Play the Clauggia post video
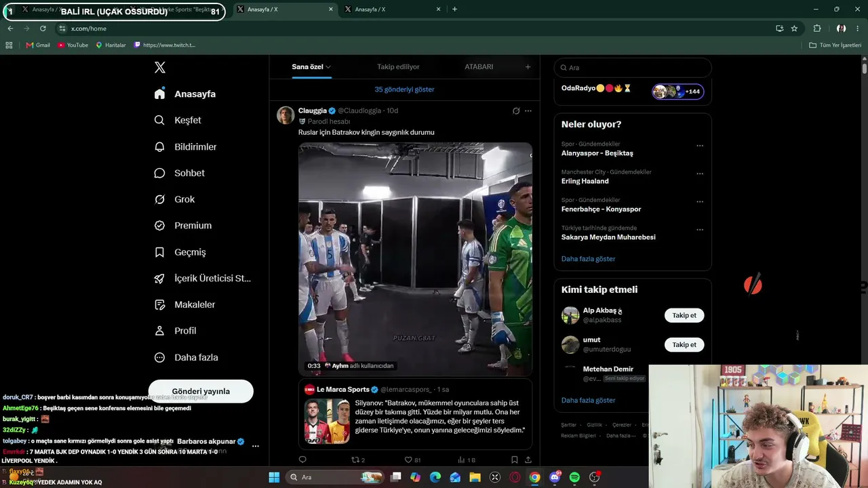The height and width of the screenshot is (488, 868). pyautogui.click(x=415, y=258)
